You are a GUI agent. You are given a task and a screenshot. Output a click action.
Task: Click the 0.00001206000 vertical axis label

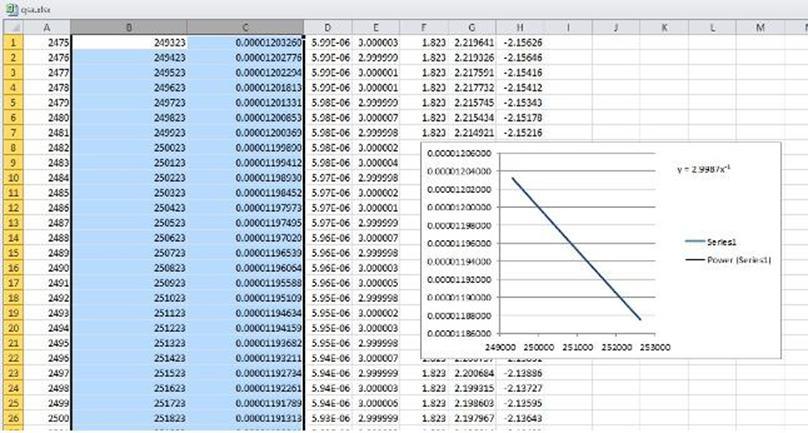click(x=458, y=153)
